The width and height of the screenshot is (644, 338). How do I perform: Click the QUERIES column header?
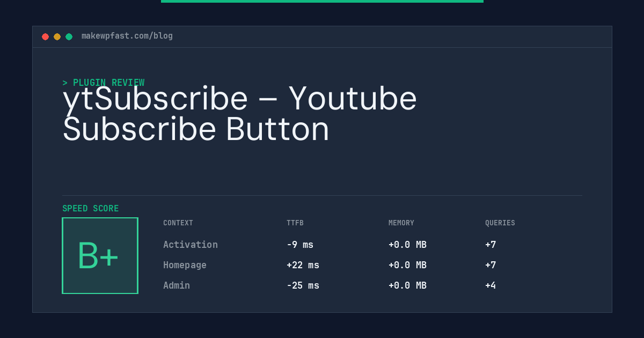tap(500, 223)
